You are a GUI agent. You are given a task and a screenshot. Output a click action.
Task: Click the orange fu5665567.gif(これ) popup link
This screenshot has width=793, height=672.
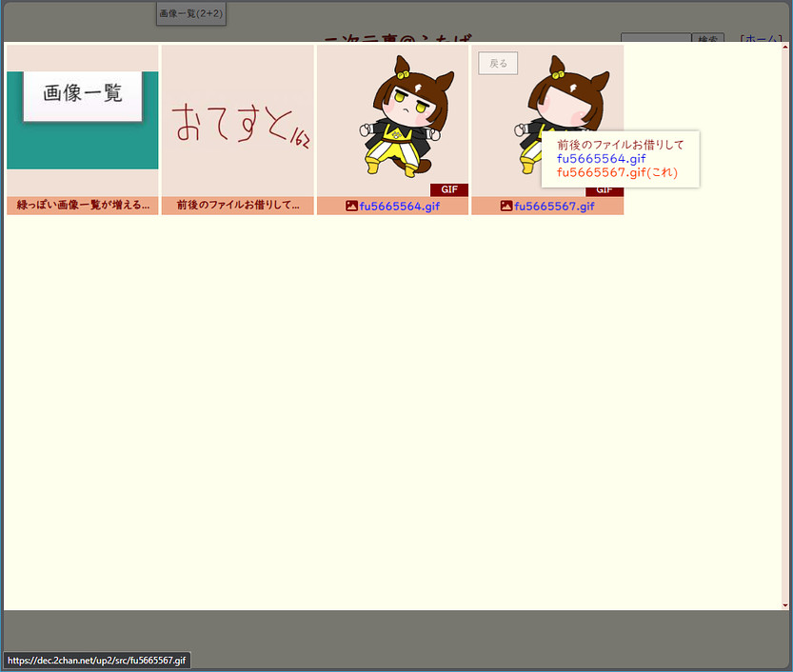(x=617, y=172)
